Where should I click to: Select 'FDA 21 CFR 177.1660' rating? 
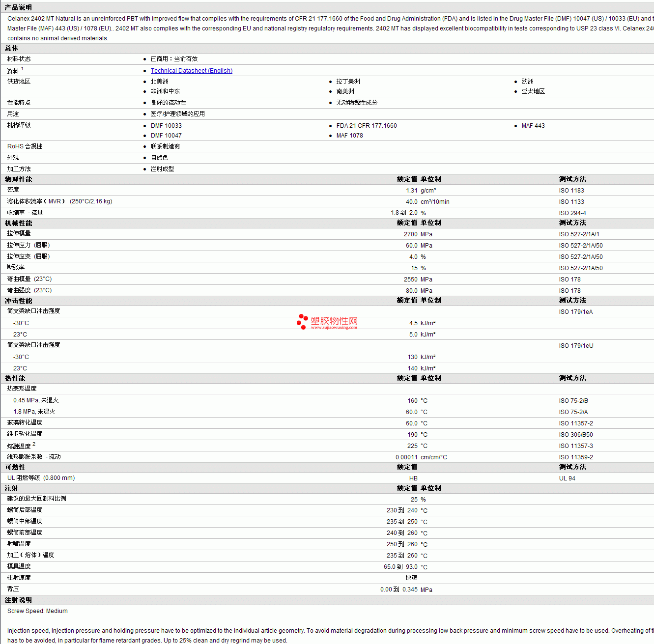pyautogui.click(x=367, y=126)
